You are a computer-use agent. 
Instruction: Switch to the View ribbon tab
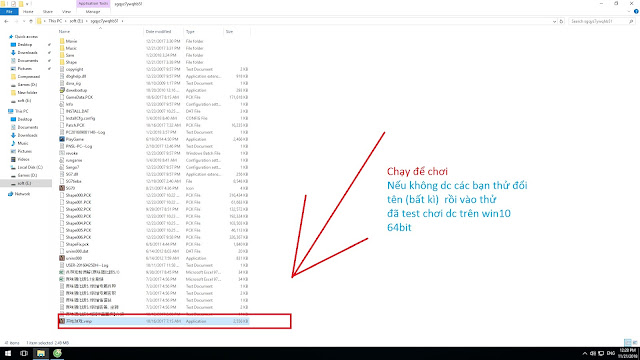[x=66, y=12]
